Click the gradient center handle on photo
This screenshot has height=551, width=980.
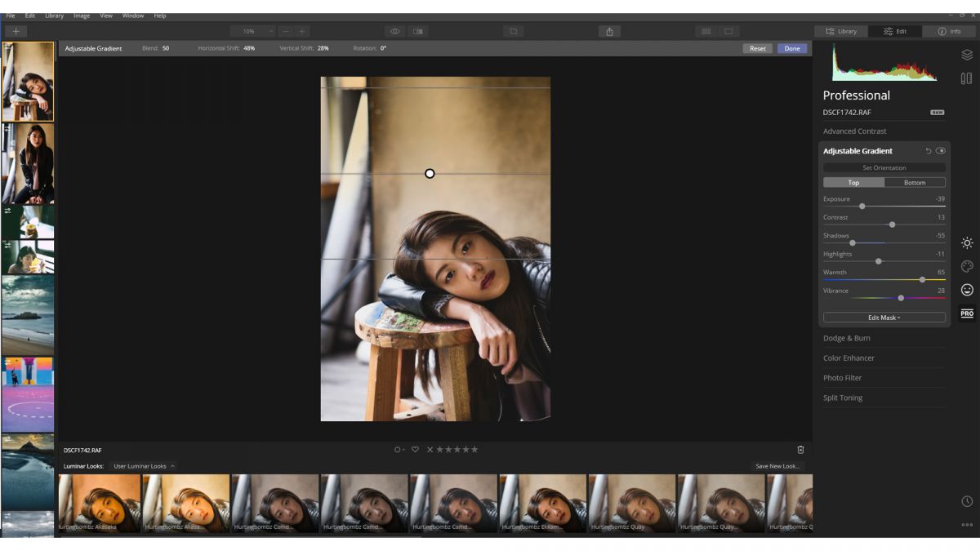[430, 173]
